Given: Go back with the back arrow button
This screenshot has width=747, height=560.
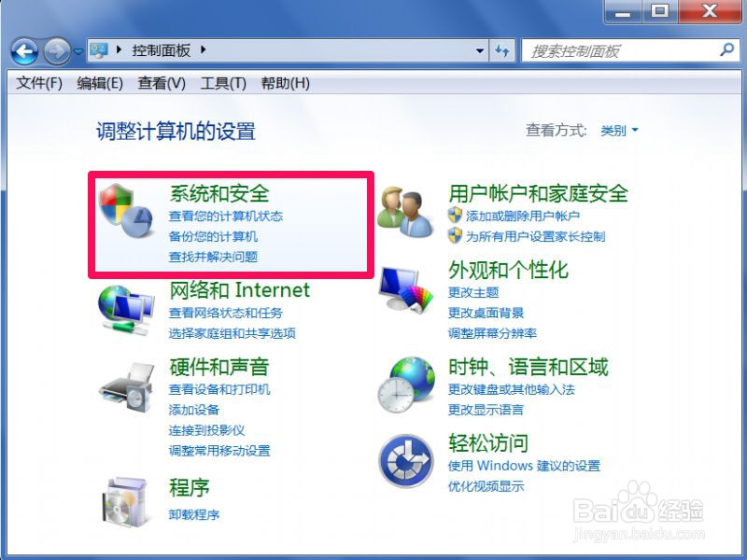Looking at the screenshot, I should coord(25,51).
